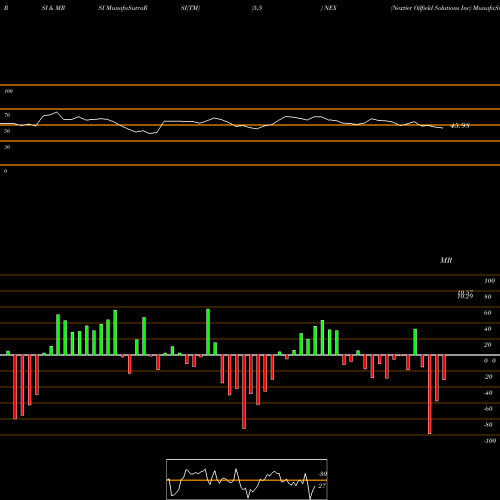Click the '0 0' label on MR axis
The height and width of the screenshot is (500, 500).
coord(490,361)
